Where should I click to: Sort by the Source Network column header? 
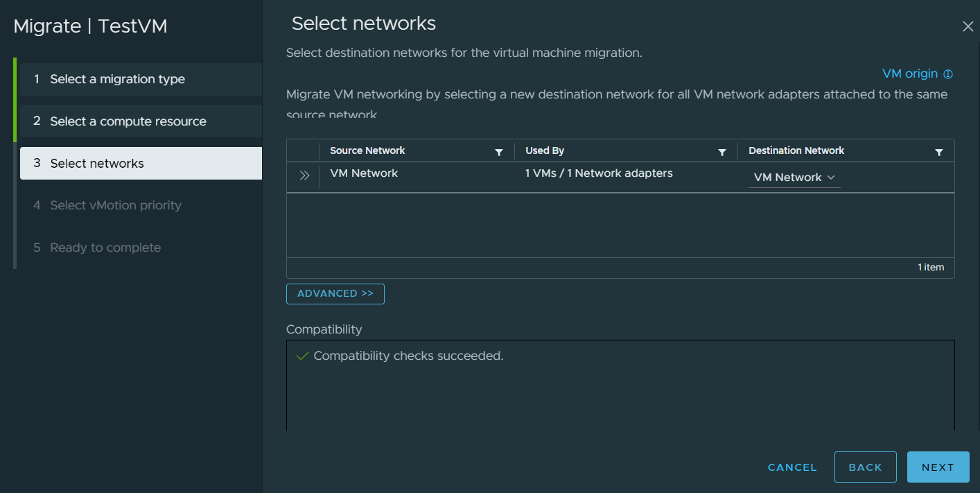[x=367, y=150]
